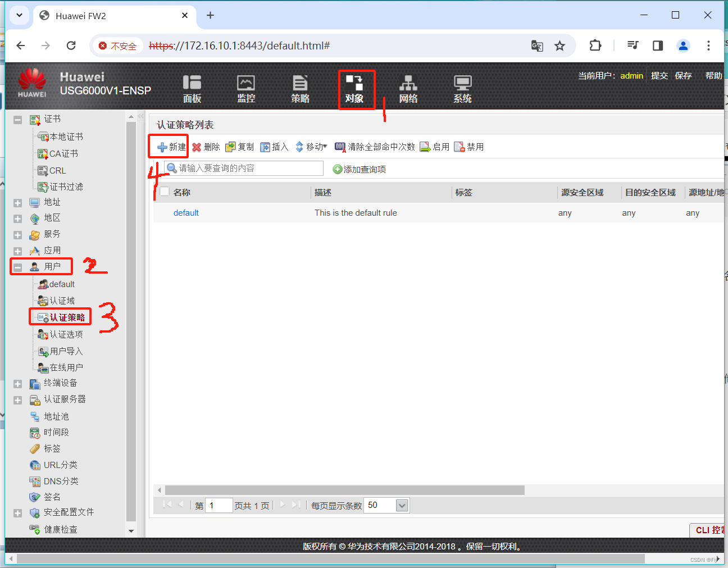Go back in browser history
This screenshot has height=568, width=728.
coord(21,46)
